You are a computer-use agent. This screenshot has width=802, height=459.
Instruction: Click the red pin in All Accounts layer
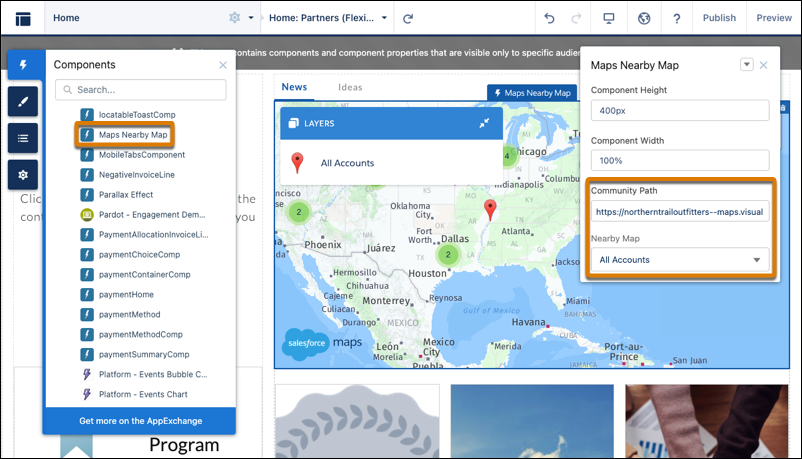297,163
